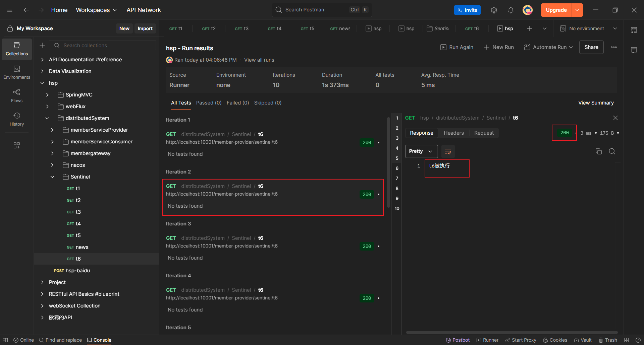
Task: Select the Failed (0) filter tab
Action: tap(237, 103)
